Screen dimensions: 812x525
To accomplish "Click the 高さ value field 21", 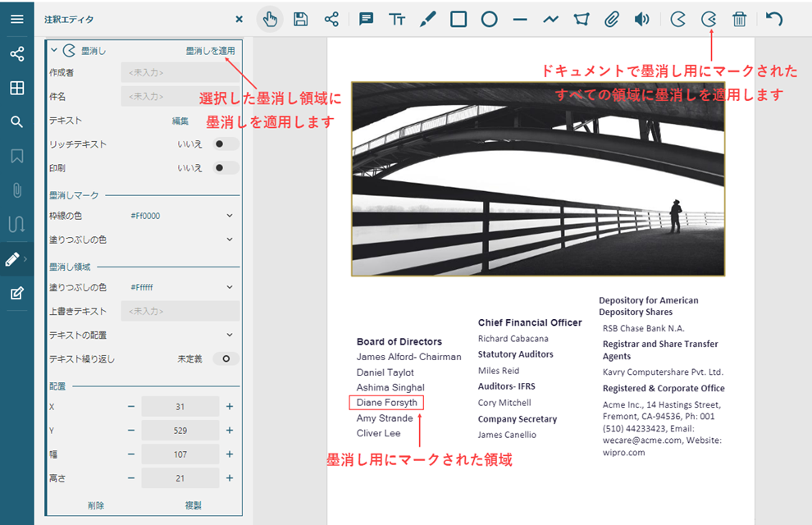I will pos(180,478).
